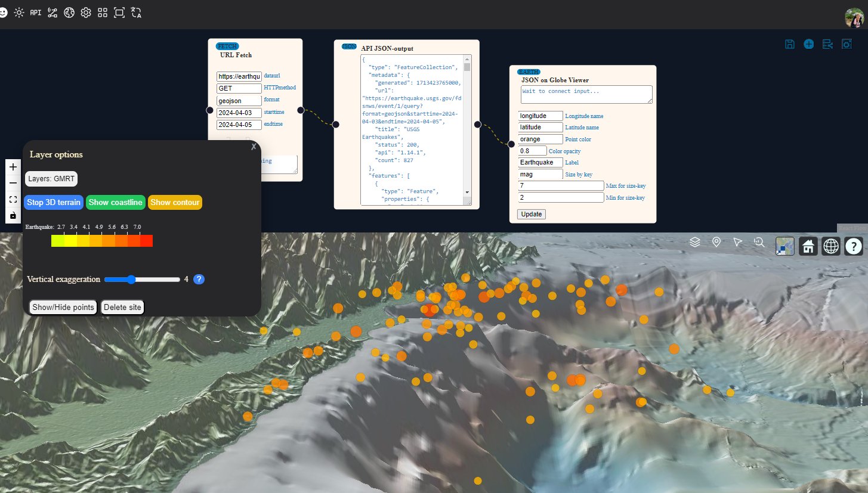The width and height of the screenshot is (868, 493).
Task: Click the fit view control icon
Action: click(x=13, y=199)
